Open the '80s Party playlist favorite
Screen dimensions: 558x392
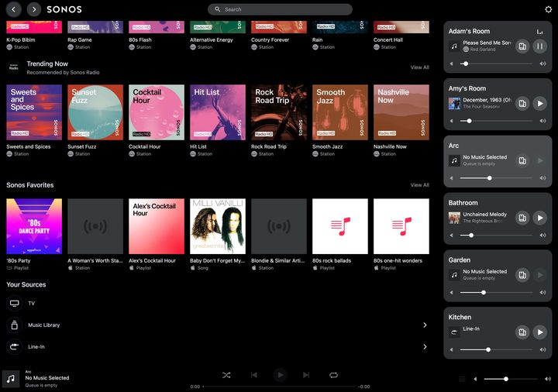point(34,226)
